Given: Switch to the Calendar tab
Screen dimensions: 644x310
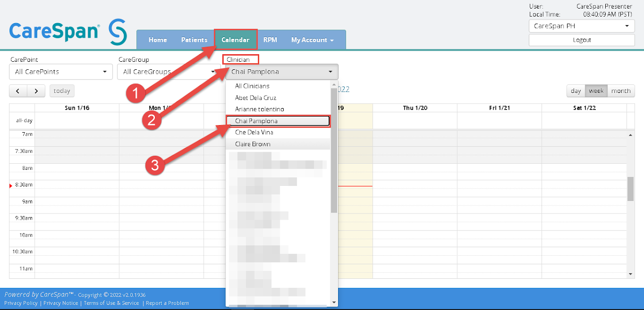Looking at the screenshot, I should coord(235,40).
